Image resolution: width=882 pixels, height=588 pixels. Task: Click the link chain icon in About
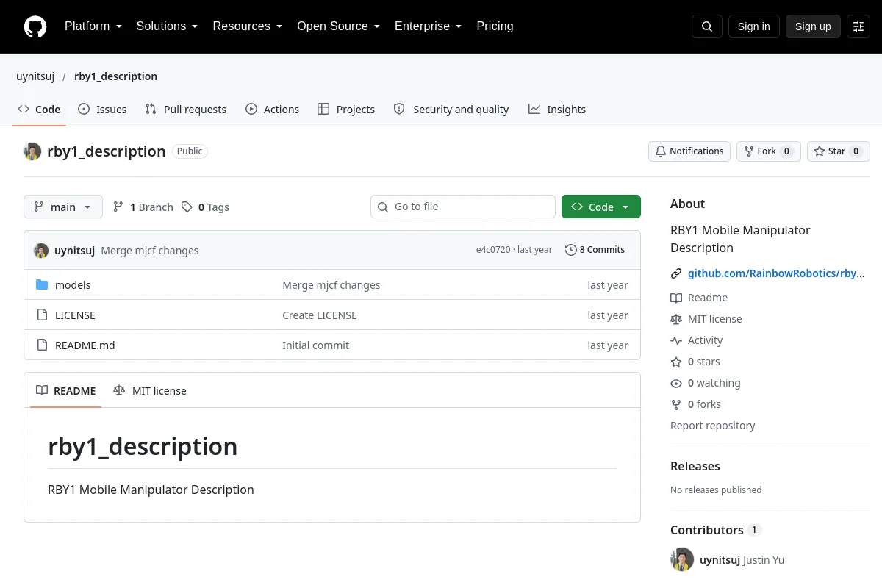click(676, 273)
